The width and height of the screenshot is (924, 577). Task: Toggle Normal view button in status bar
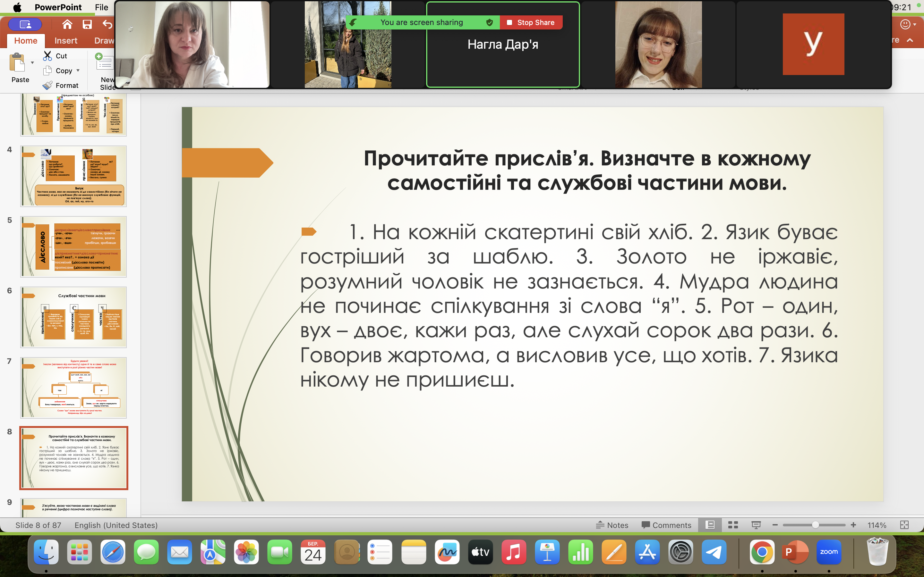[x=710, y=525]
